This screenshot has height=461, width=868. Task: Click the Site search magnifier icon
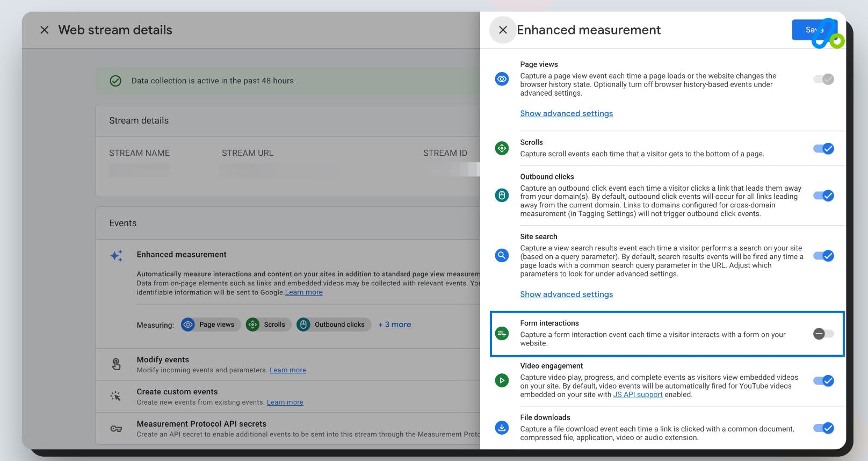pos(502,255)
